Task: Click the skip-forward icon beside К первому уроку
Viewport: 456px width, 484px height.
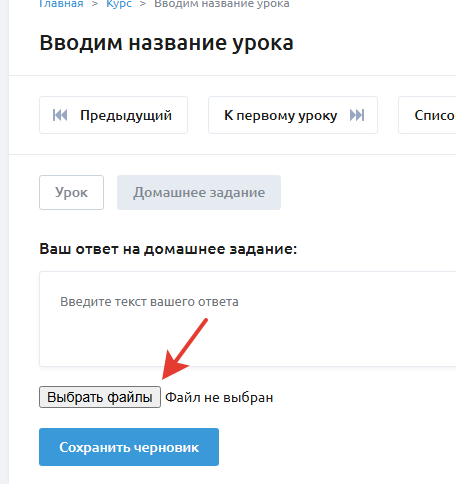Action: coord(357,115)
